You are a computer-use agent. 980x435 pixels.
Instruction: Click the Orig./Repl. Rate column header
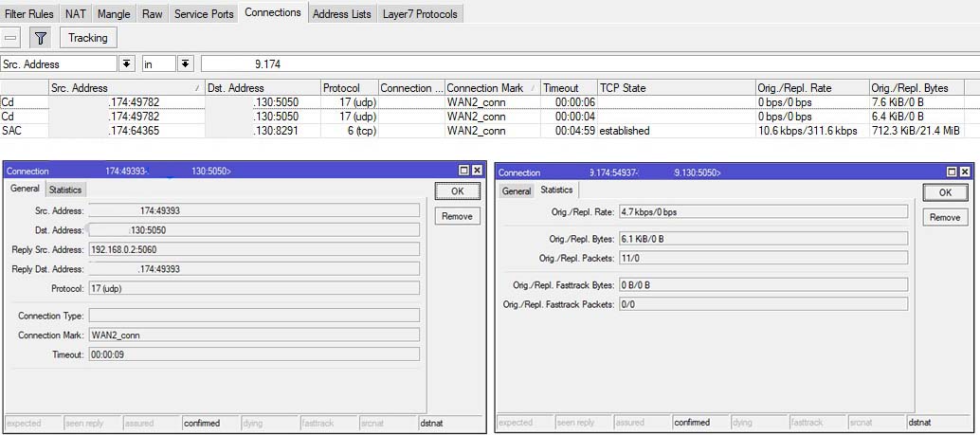[x=812, y=88]
